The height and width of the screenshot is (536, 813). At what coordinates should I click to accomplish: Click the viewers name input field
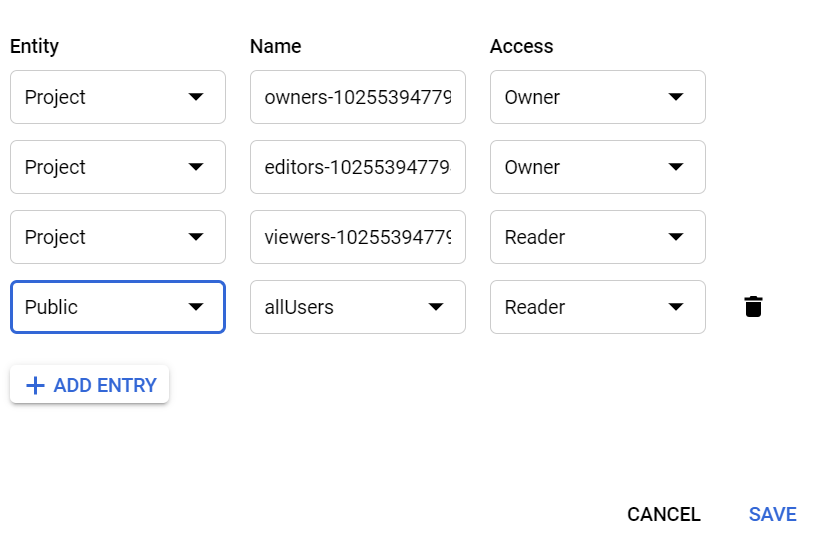click(x=357, y=237)
